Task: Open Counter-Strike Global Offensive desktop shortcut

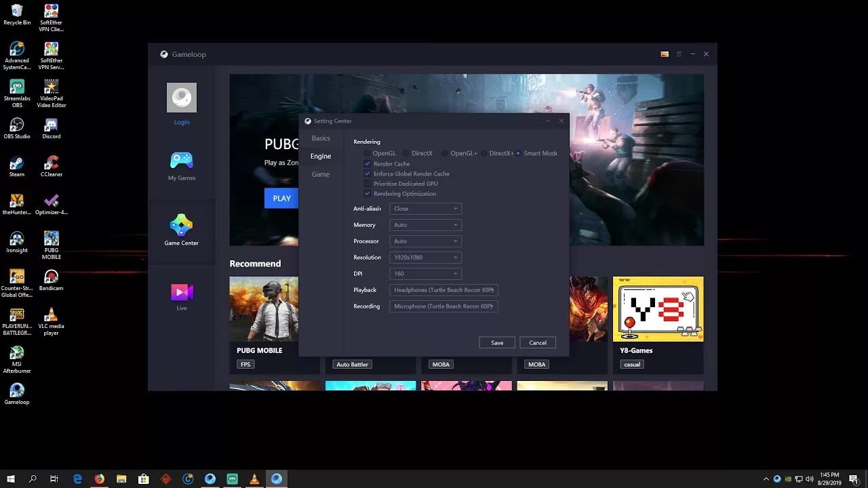Action: click(x=17, y=283)
